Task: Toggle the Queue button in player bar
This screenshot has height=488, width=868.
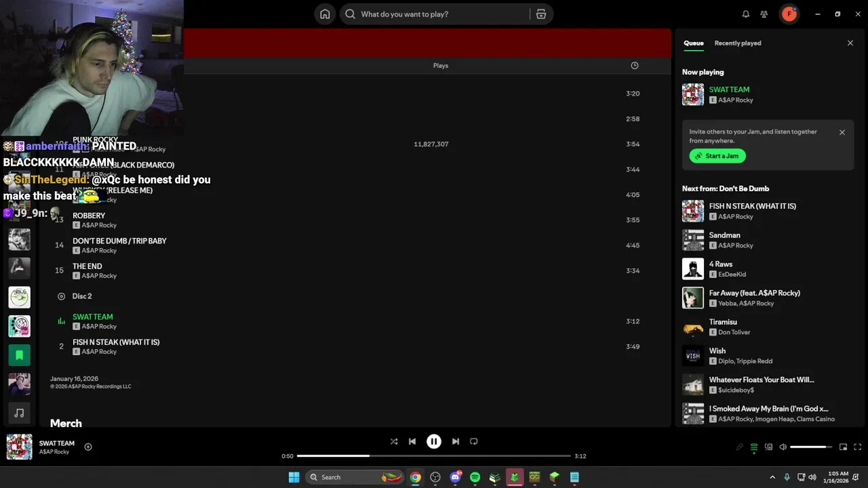Action: coord(754,447)
